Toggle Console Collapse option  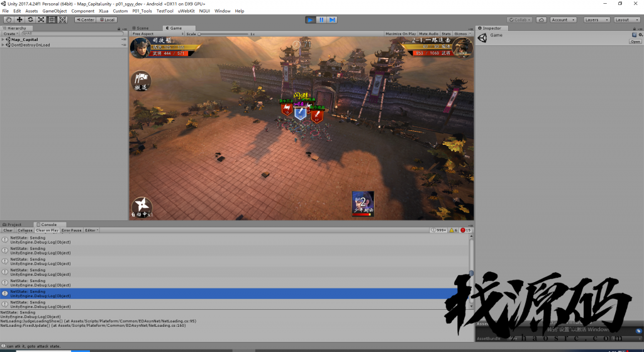coord(25,230)
